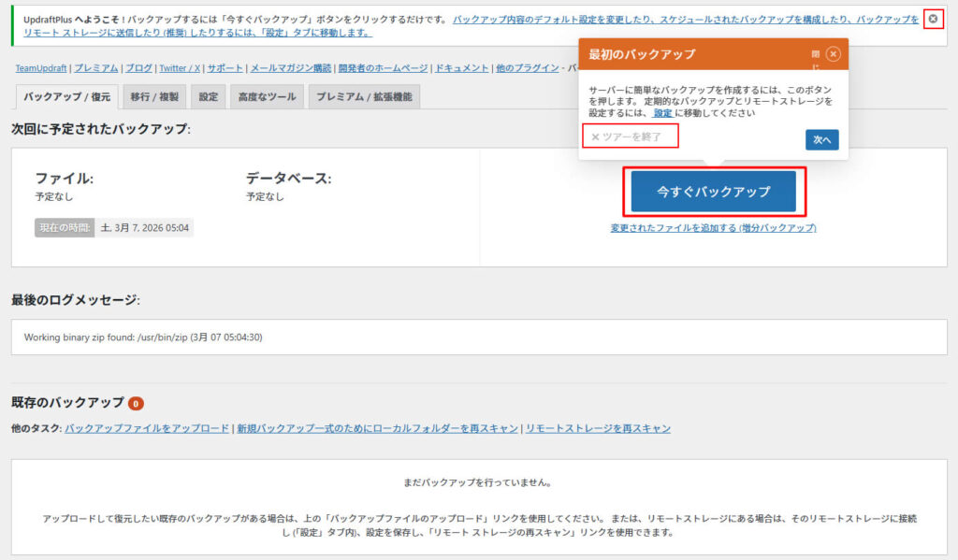Dismiss the welcome notice with the X icon
958x560 pixels.
click(933, 17)
